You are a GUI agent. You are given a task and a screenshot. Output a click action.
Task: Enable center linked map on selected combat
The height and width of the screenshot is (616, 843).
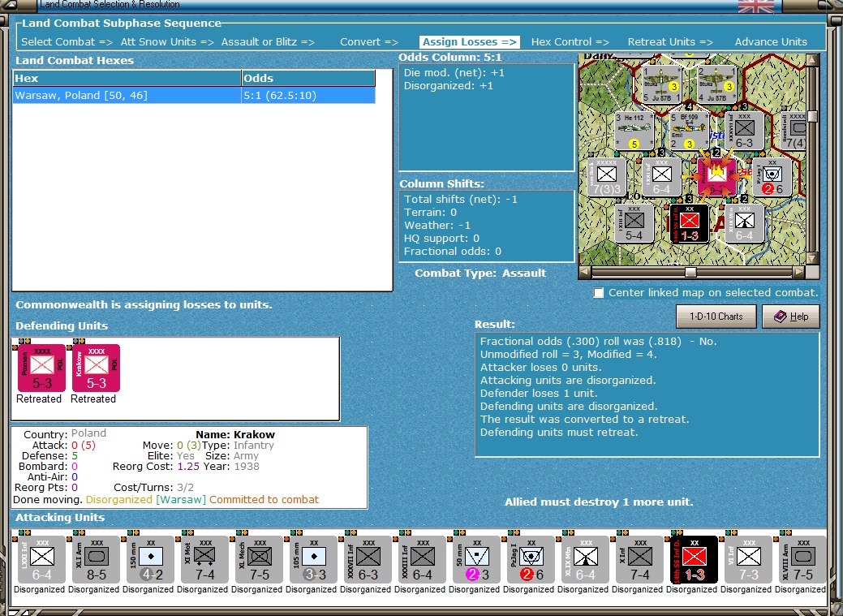point(598,293)
